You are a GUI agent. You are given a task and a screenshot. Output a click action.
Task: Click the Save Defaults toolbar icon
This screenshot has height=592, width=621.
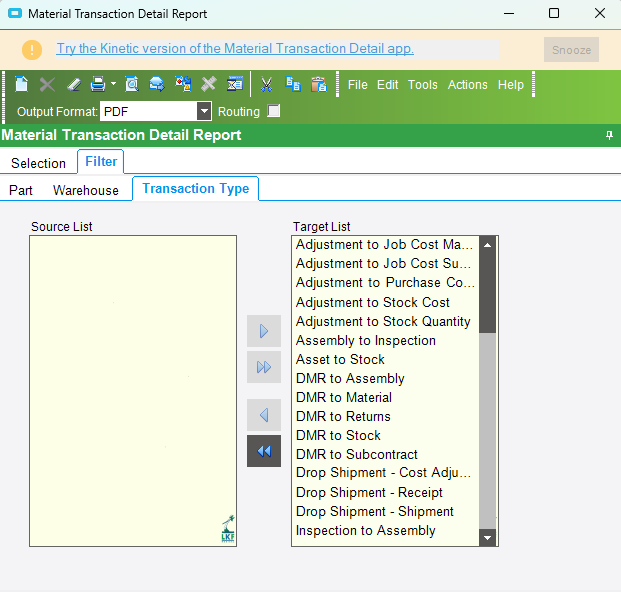click(183, 84)
